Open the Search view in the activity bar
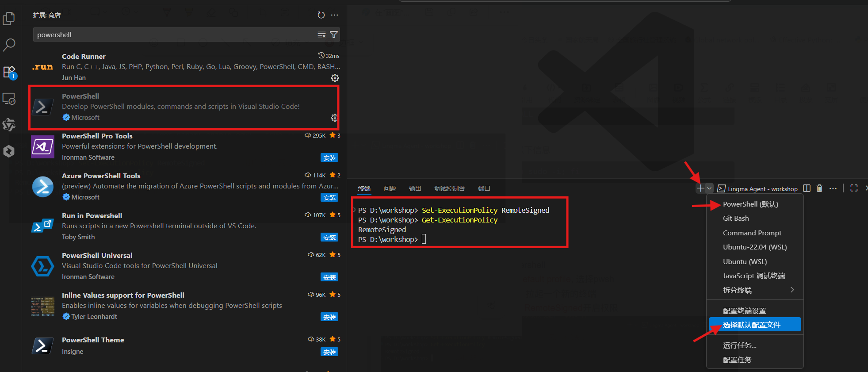 pos(9,45)
